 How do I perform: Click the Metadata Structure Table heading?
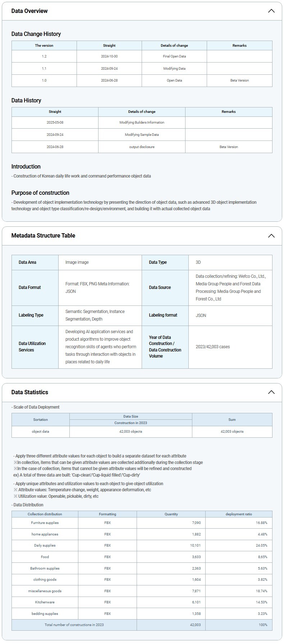coord(43,236)
